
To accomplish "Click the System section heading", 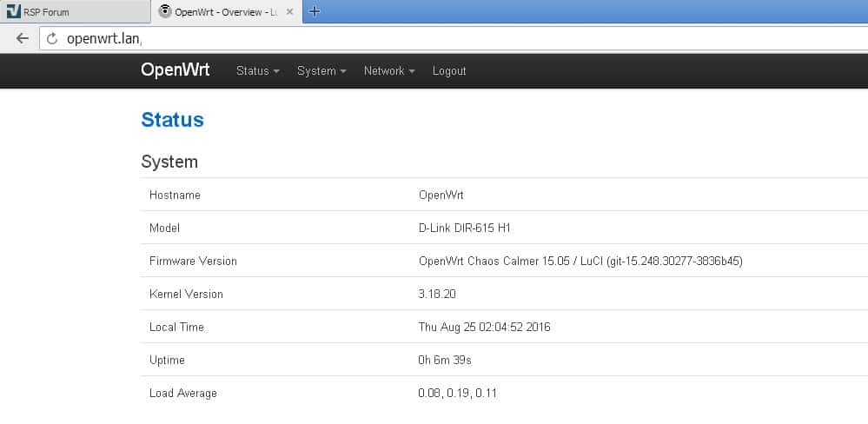I will [x=169, y=162].
